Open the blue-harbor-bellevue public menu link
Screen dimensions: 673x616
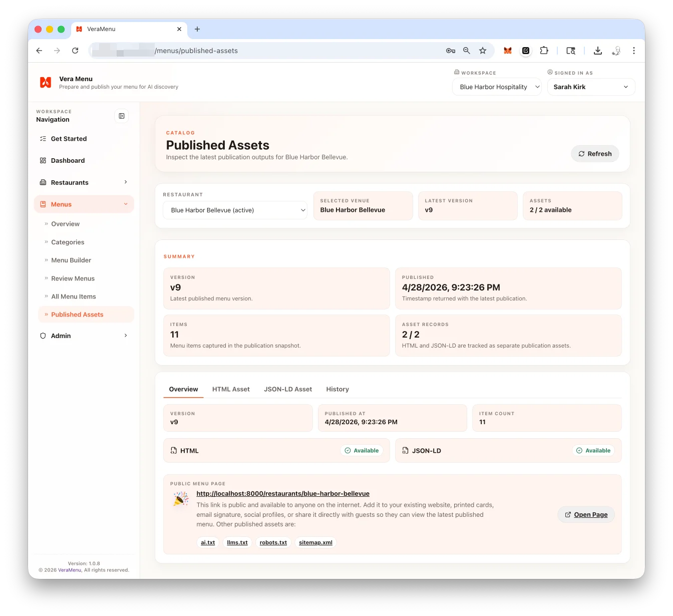(283, 494)
